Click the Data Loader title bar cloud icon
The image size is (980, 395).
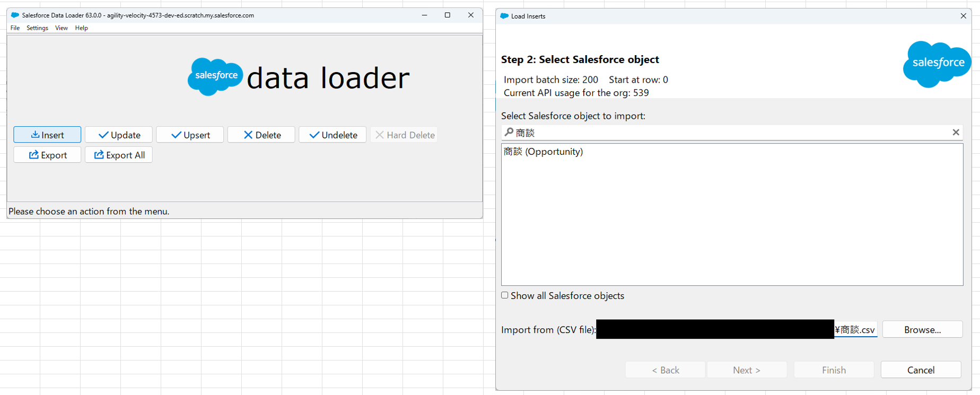tap(15, 15)
